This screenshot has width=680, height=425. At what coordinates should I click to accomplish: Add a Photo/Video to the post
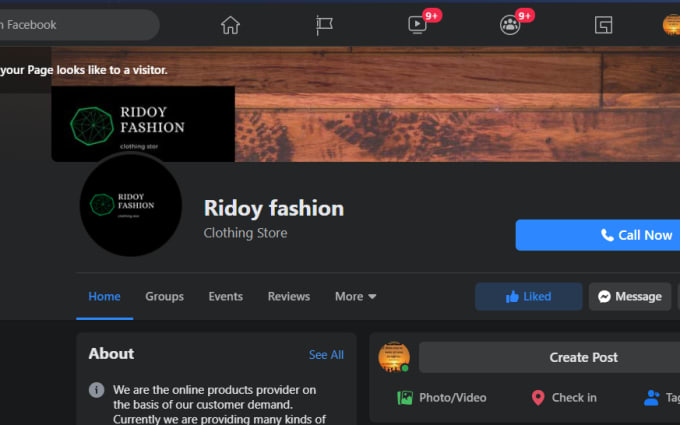point(441,398)
